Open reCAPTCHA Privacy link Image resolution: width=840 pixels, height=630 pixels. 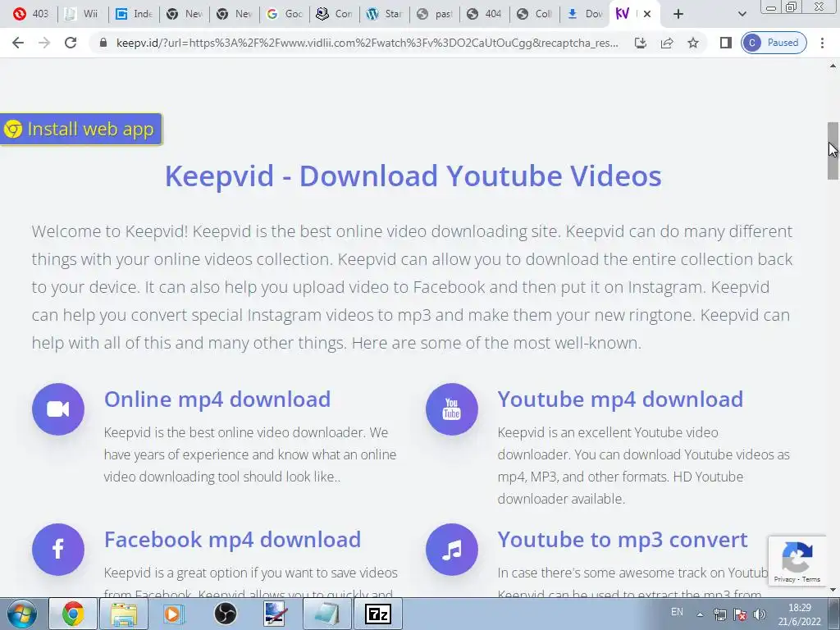pos(784,579)
